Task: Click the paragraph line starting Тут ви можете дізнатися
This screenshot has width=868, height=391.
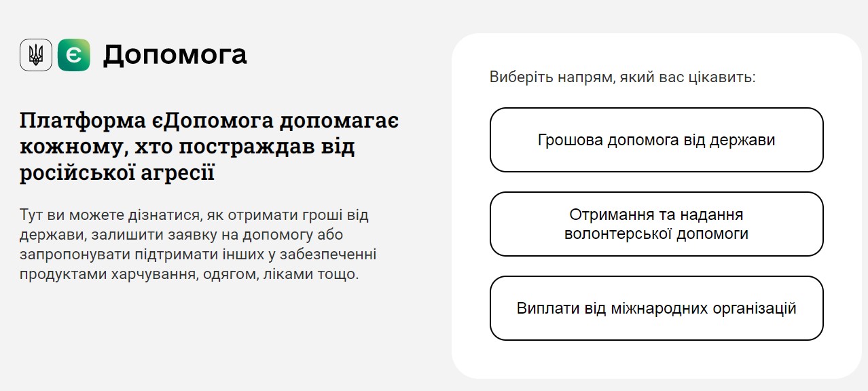Action: pyautogui.click(x=194, y=216)
